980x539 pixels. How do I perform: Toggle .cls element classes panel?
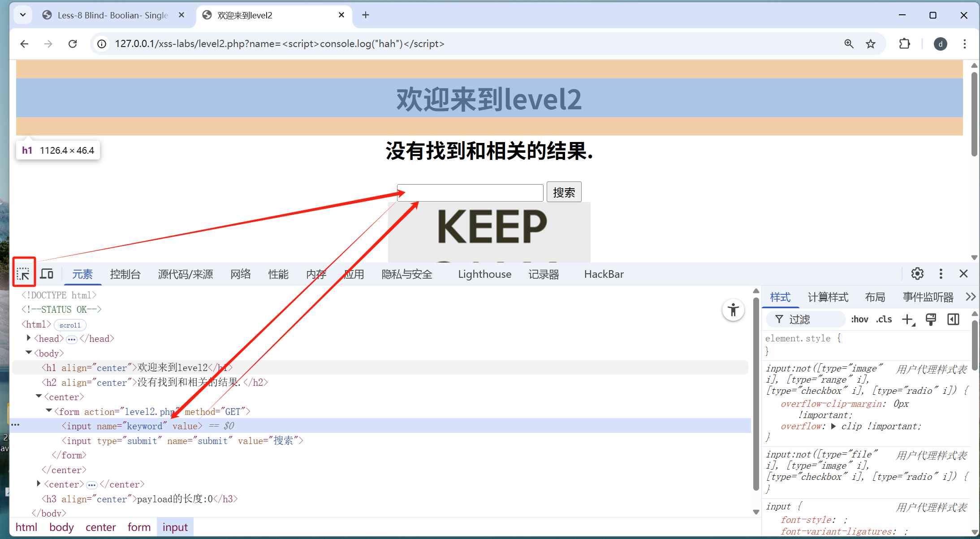pyautogui.click(x=884, y=319)
